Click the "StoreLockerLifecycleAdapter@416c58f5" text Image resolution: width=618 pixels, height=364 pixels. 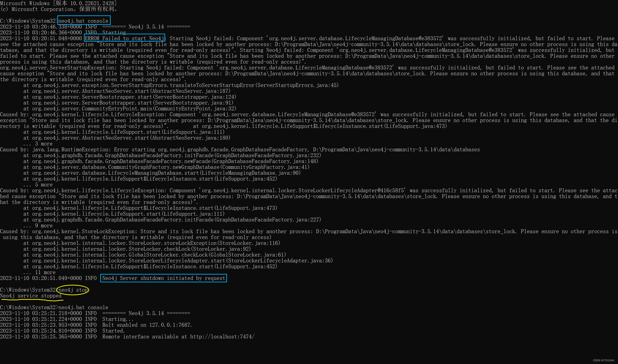point(351,191)
